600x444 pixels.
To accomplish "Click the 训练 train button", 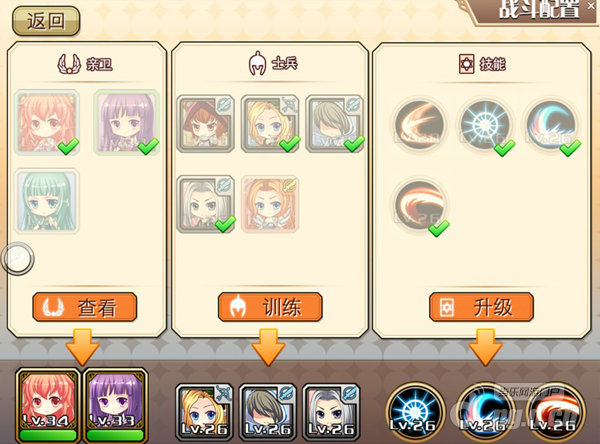I will tap(270, 307).
